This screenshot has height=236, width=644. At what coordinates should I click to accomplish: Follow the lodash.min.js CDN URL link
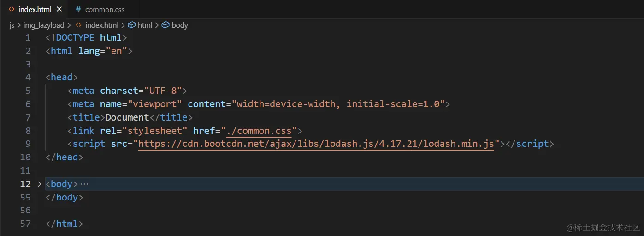(x=316, y=144)
